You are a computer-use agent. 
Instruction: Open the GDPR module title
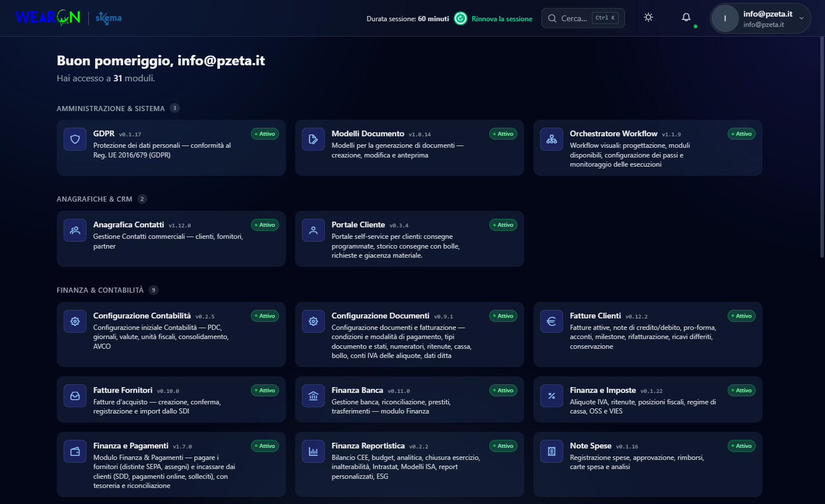tap(104, 133)
